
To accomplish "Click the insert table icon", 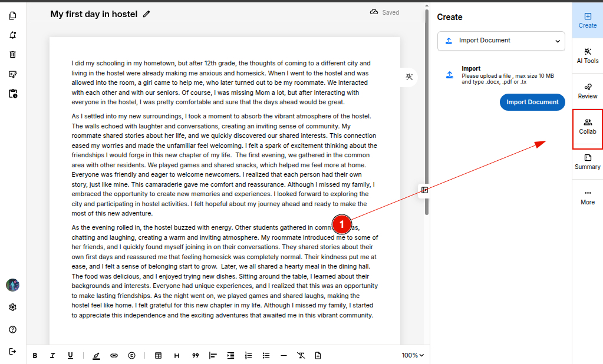I will [x=158, y=355].
